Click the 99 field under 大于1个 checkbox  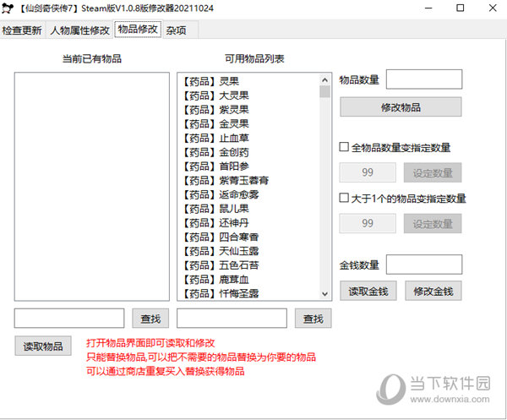point(368,223)
